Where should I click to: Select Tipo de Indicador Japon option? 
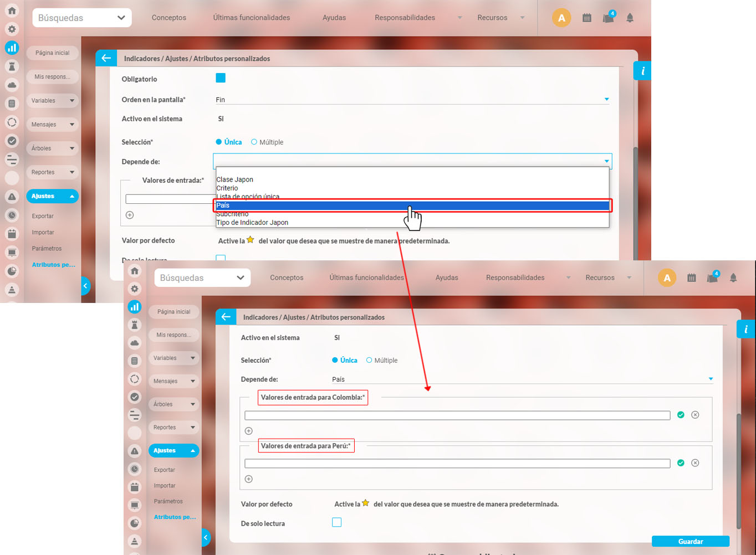(253, 223)
